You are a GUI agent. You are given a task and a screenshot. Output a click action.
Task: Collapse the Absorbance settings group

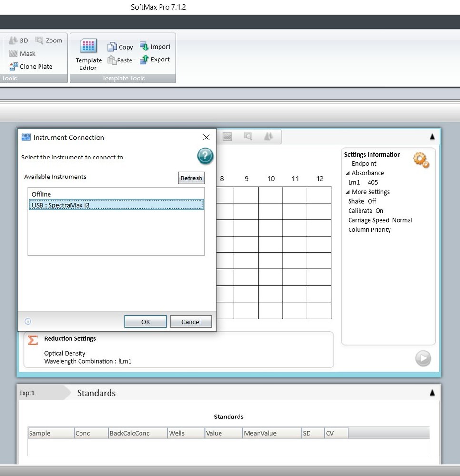[347, 173]
